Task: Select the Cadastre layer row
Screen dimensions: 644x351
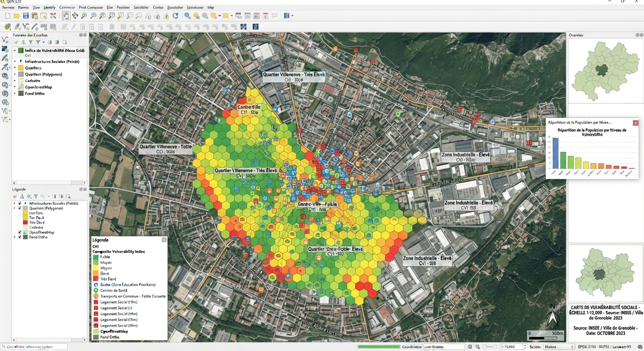Action: 49,80
